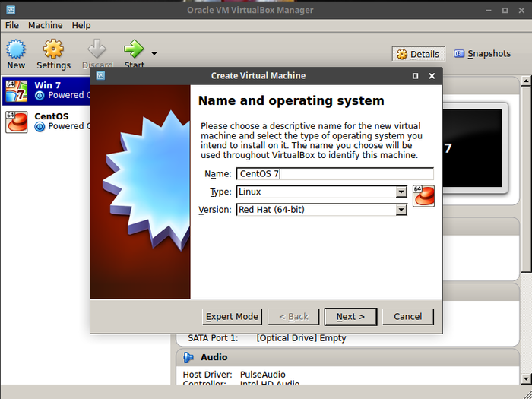This screenshot has width=532, height=399.
Task: Click the Create Virtual Machine dialog title icon
Action: pos(100,76)
